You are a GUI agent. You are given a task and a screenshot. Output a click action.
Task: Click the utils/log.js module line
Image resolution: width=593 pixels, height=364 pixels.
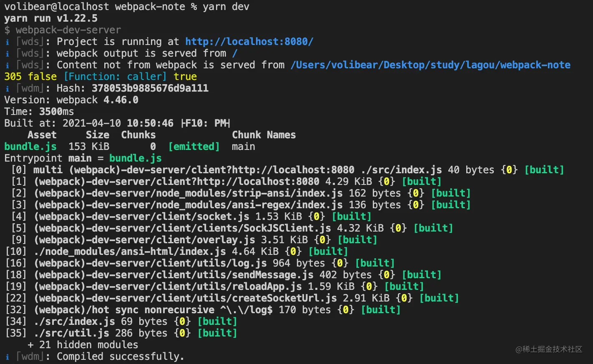[200, 263]
